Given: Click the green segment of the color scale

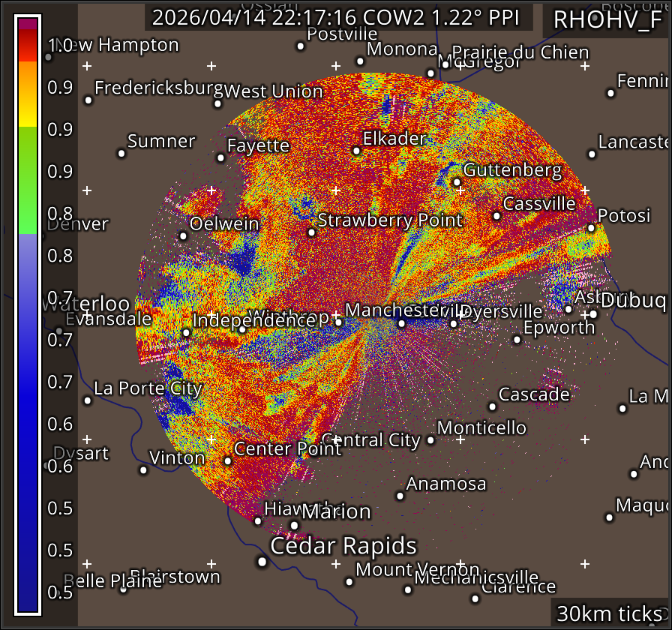Looking at the screenshot, I should 28,180.
